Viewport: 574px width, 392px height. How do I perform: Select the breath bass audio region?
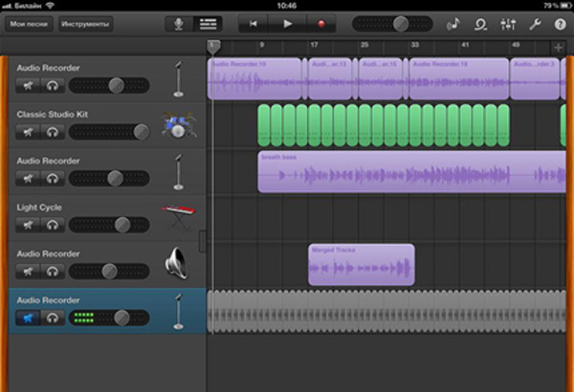[x=411, y=172]
